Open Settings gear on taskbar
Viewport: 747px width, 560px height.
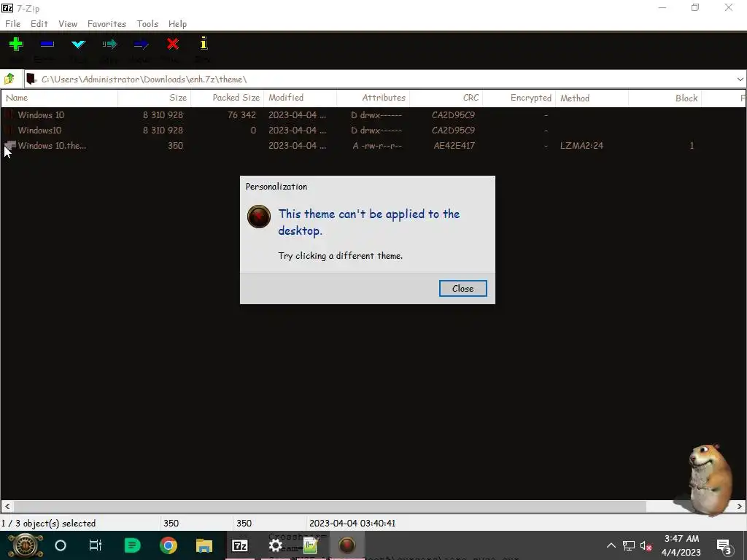click(275, 545)
